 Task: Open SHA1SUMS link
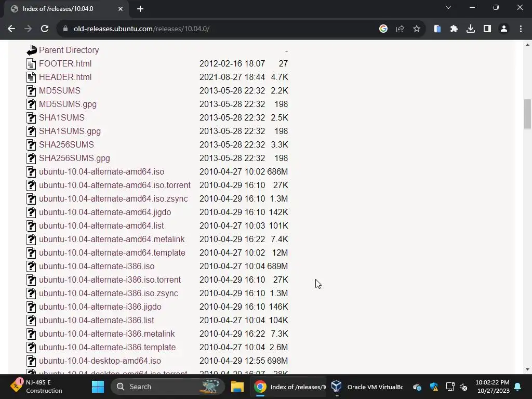tap(62, 118)
